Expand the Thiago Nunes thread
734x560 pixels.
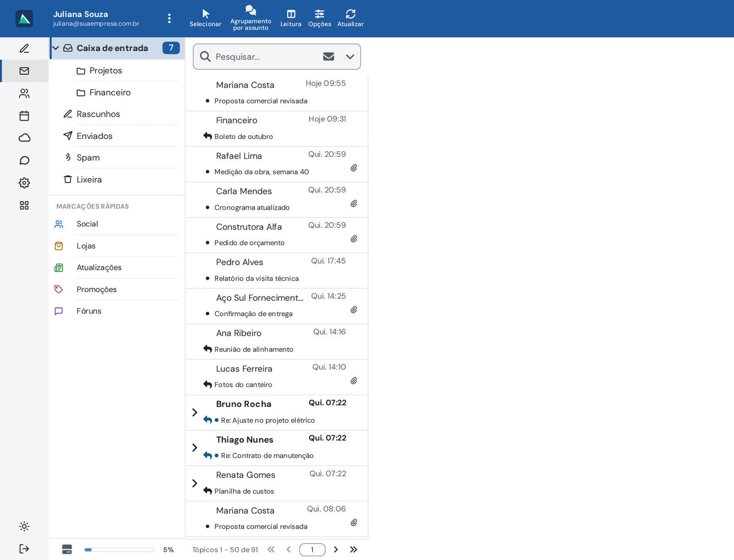coord(195,448)
